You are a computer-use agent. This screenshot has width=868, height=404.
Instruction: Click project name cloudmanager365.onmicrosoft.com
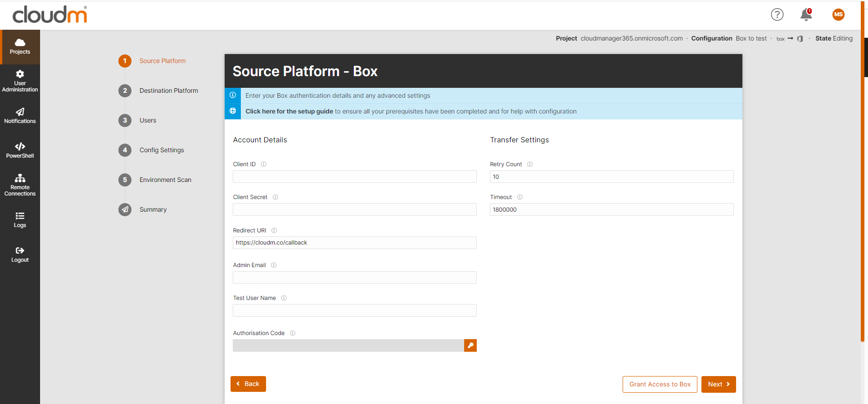(x=632, y=38)
